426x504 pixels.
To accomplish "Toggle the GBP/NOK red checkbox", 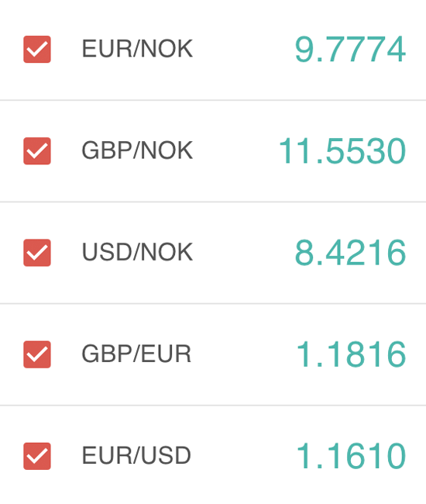I will 37,150.
